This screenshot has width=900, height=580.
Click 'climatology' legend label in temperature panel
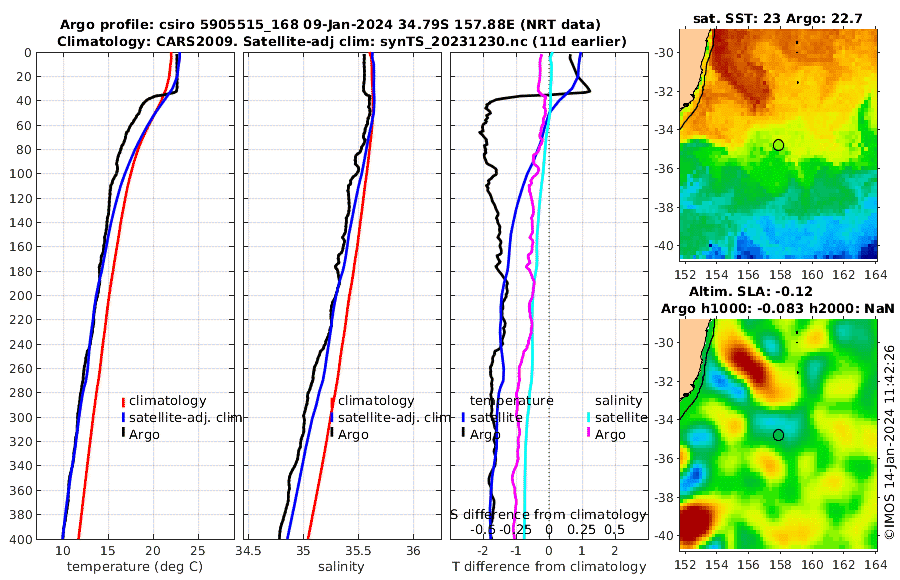pos(168,401)
